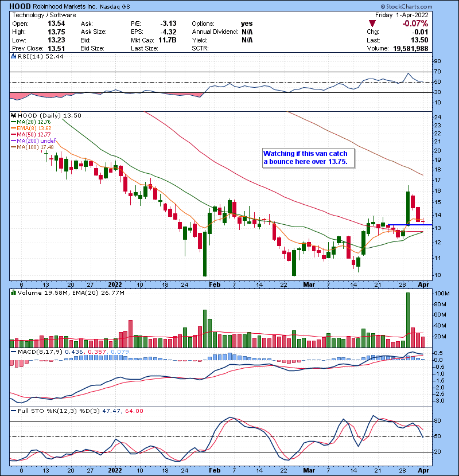The height and width of the screenshot is (476, 459).
Task: Click the Mkt Cap 11.7B value
Action: click(x=168, y=40)
